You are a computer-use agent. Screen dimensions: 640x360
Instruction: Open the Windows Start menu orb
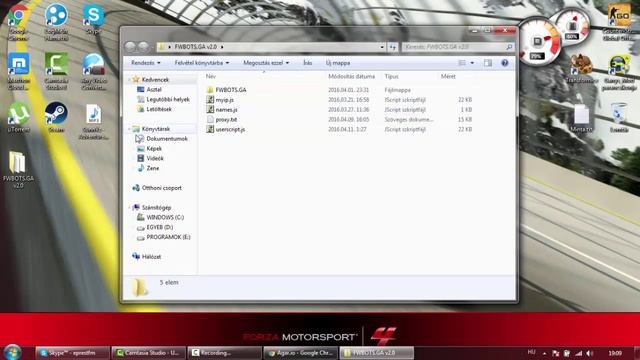point(12,352)
